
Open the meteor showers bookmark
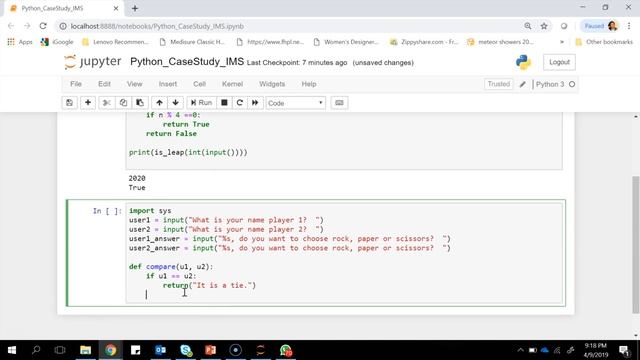tap(501, 42)
